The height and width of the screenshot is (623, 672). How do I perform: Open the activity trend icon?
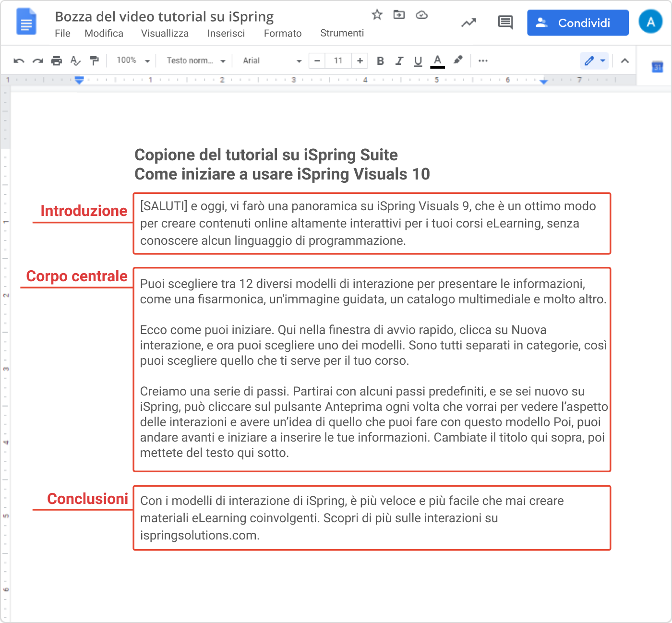click(x=468, y=23)
